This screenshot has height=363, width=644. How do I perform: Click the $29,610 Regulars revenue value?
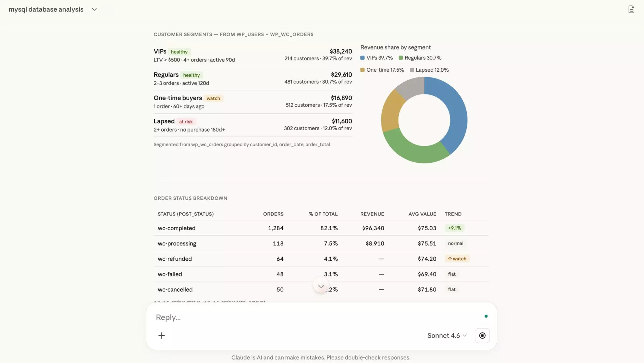pos(341,75)
